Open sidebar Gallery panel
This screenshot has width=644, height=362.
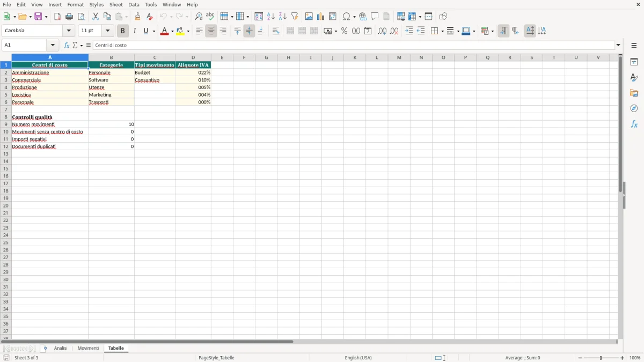(x=634, y=93)
